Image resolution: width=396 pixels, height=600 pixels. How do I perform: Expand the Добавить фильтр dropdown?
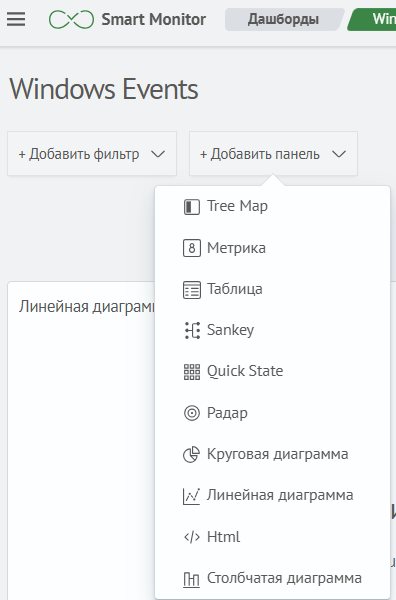tap(92, 154)
